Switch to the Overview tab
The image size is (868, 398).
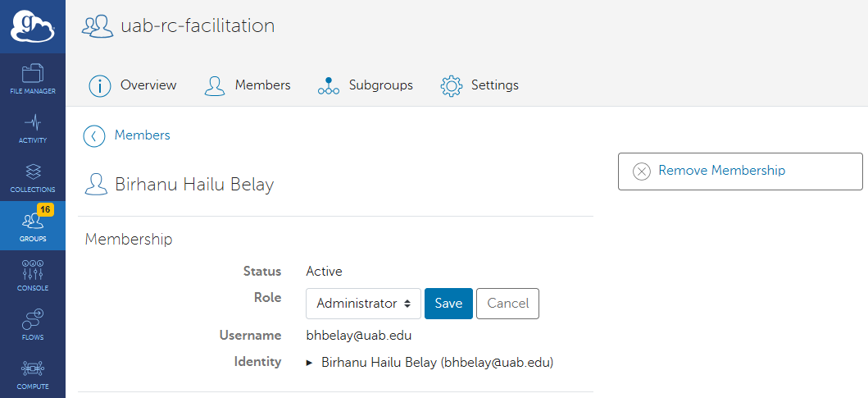click(133, 85)
